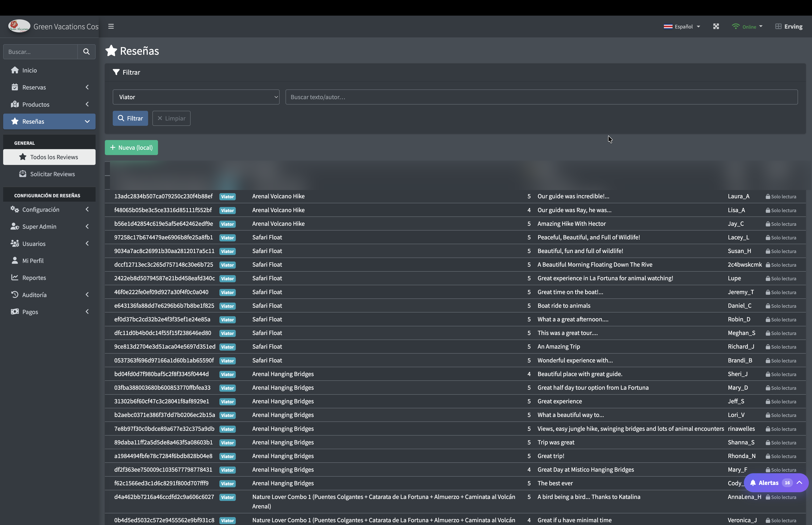Click the Filtrar funnel icon in panel header
This screenshot has width=812, height=525.
point(116,72)
